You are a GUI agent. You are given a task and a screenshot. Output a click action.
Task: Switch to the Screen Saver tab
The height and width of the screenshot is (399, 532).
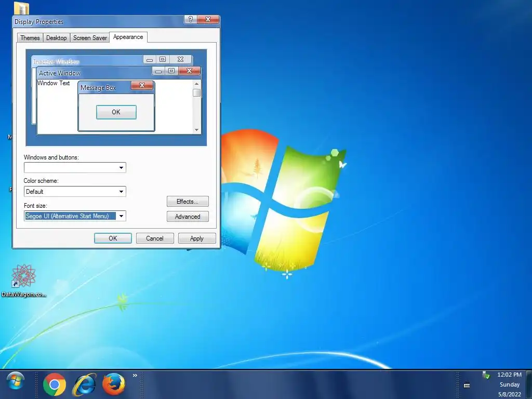click(x=90, y=37)
